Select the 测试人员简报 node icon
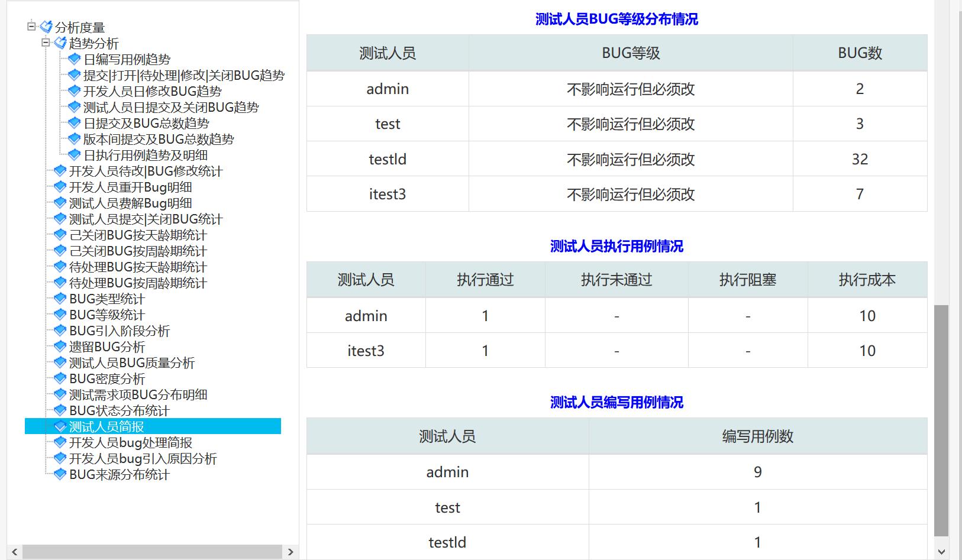 60,426
